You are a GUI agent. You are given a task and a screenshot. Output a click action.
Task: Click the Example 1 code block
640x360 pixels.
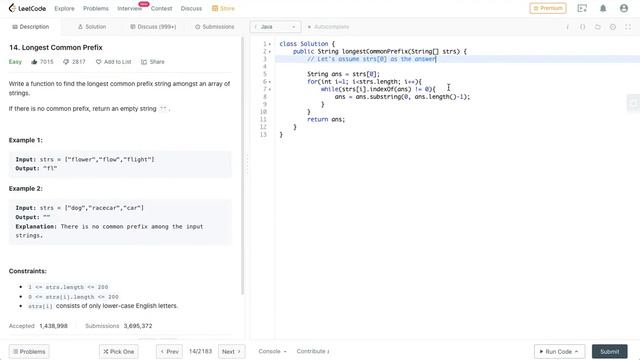click(120, 164)
